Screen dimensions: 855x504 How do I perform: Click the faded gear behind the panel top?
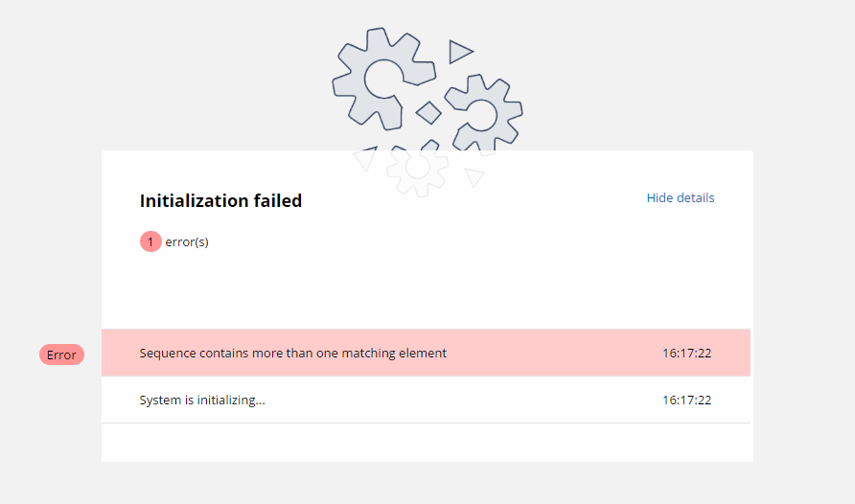(418, 168)
